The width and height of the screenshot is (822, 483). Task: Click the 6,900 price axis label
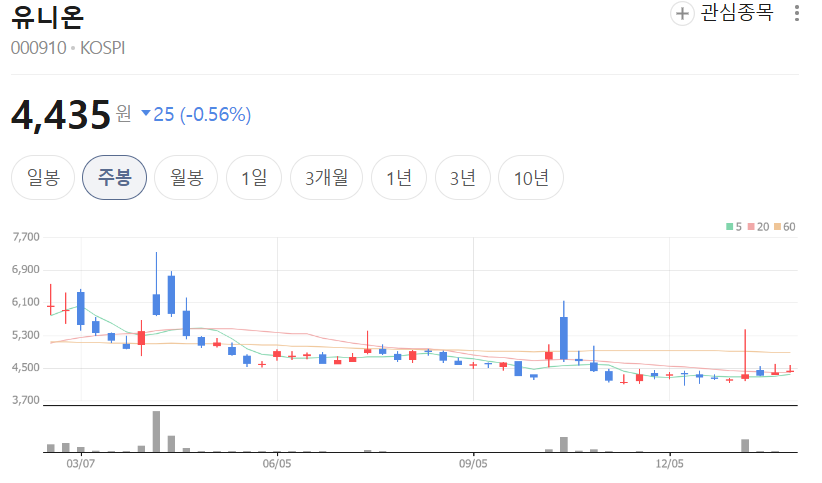(26, 270)
